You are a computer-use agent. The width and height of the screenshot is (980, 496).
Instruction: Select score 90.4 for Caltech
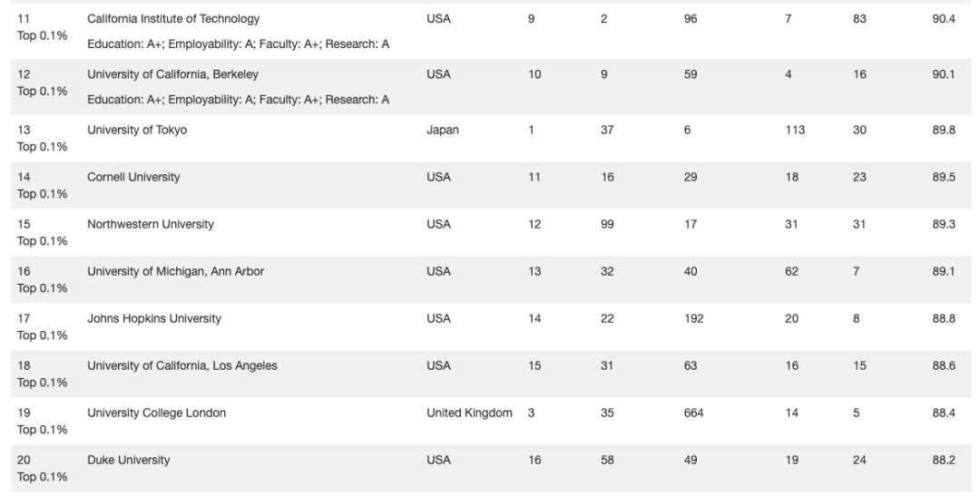pos(943,19)
